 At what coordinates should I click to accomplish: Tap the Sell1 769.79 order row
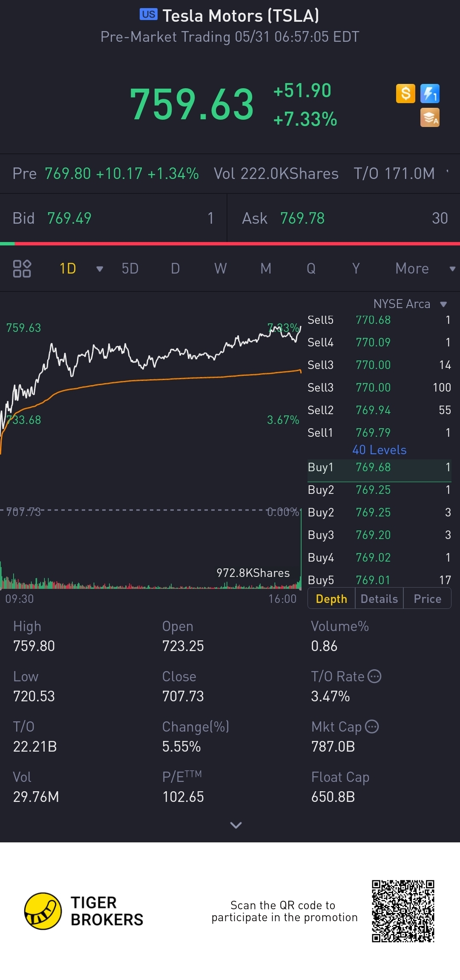tap(379, 433)
